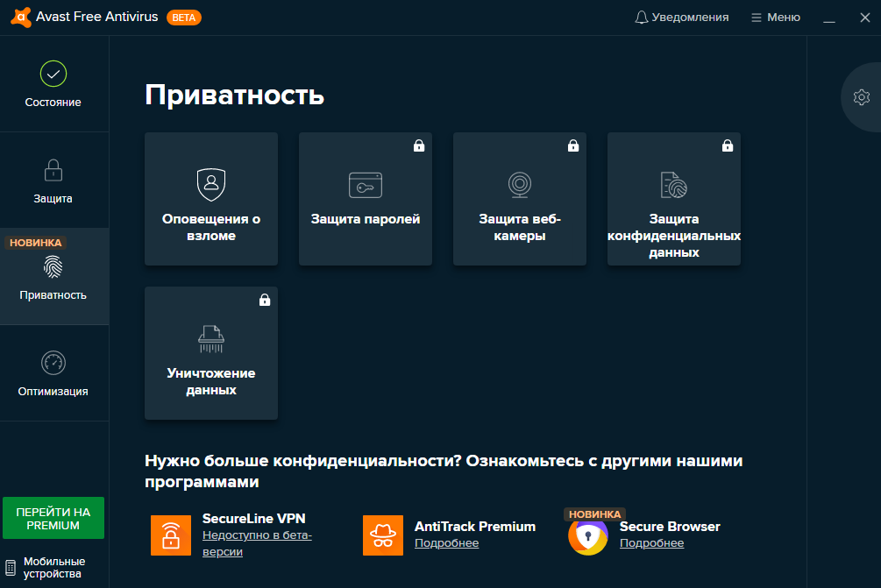Click lock badge on Защита веб-камеры tile

coord(573,145)
